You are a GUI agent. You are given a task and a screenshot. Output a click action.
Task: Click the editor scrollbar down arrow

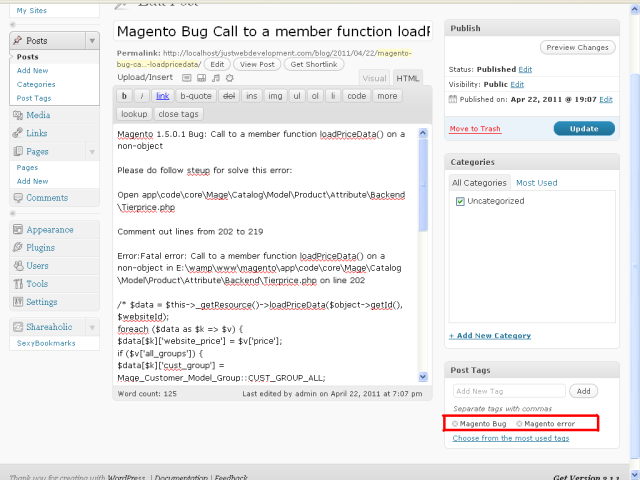(x=423, y=377)
